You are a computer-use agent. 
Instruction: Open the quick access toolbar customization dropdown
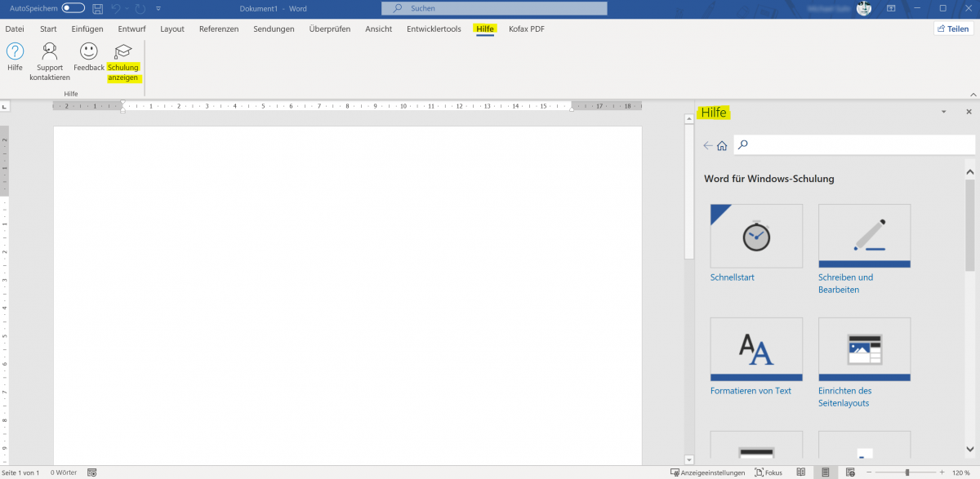pos(158,7)
